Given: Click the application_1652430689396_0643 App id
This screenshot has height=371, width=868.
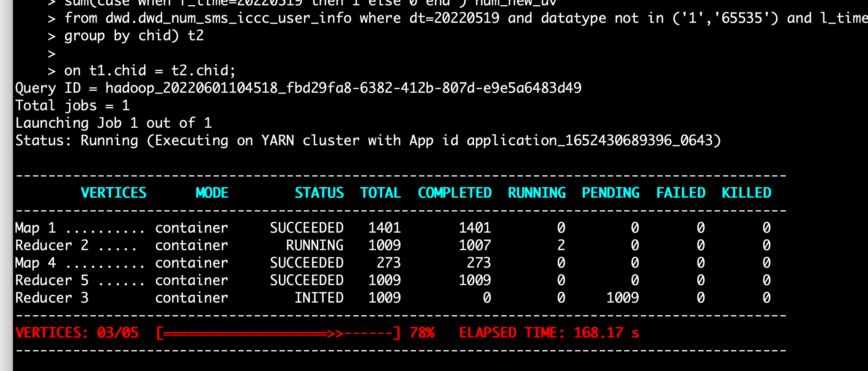Looking at the screenshot, I should (x=590, y=141).
